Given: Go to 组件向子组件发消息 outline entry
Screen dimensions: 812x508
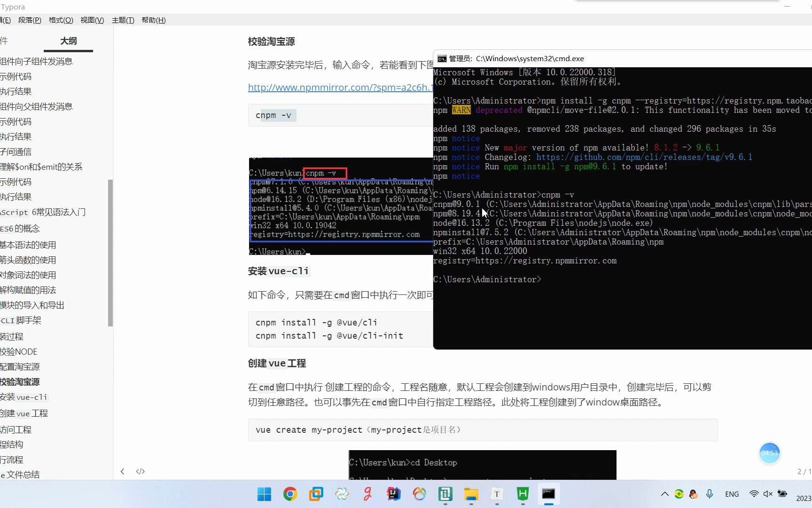Looking at the screenshot, I should click(36, 62).
